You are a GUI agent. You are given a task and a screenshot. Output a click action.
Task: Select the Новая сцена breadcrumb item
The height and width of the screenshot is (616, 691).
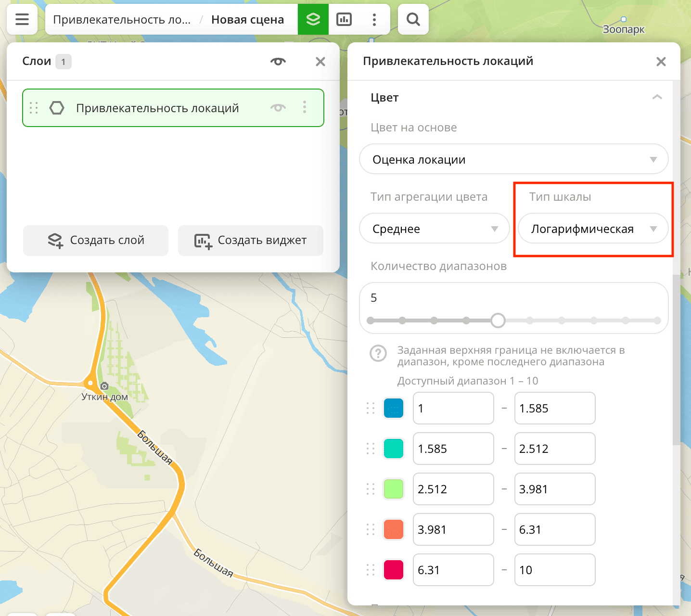pos(247,20)
